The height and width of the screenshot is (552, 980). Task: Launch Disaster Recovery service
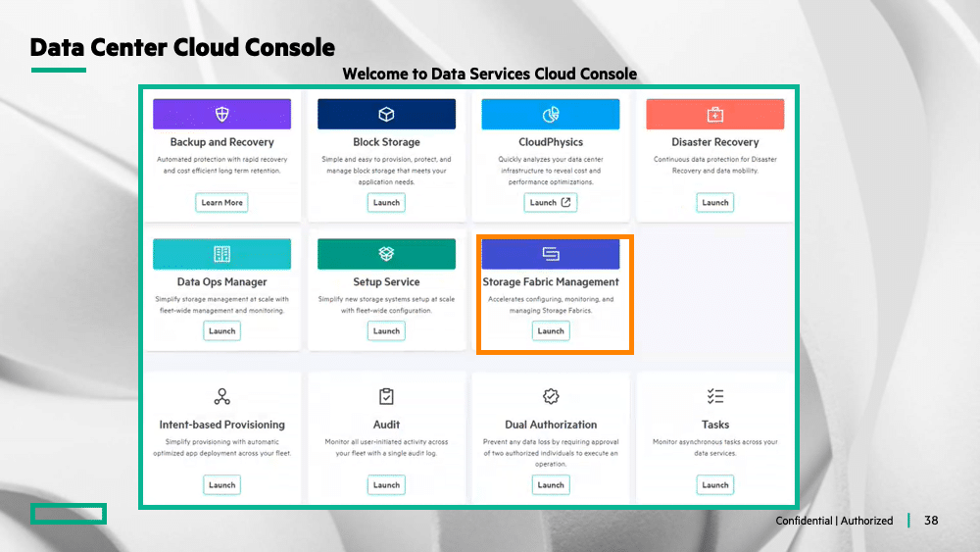pos(715,203)
